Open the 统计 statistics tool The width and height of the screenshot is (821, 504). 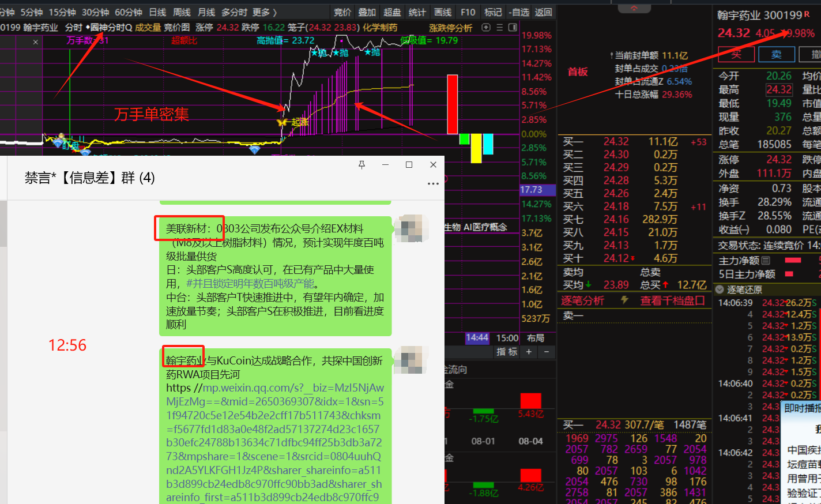click(x=417, y=12)
